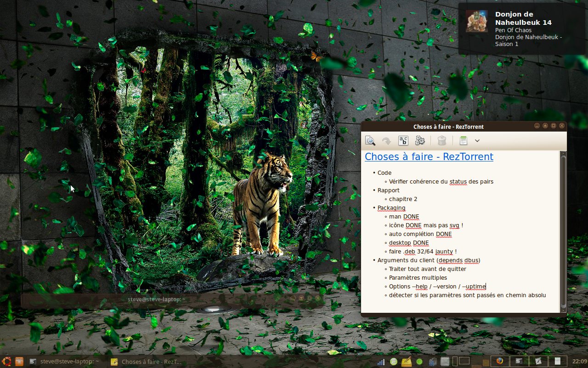Screen dimensions: 588x368
Task: Click the Ubuntu logo menu in the panel
Action: 6,362
